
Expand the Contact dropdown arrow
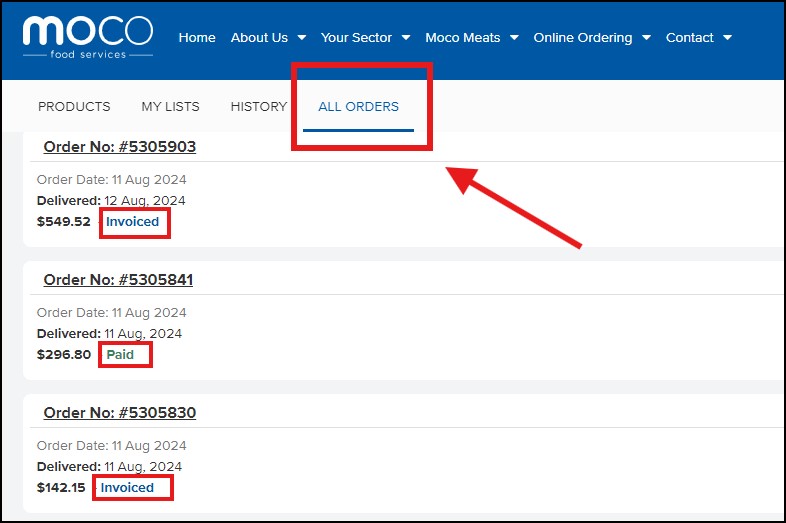[727, 38]
